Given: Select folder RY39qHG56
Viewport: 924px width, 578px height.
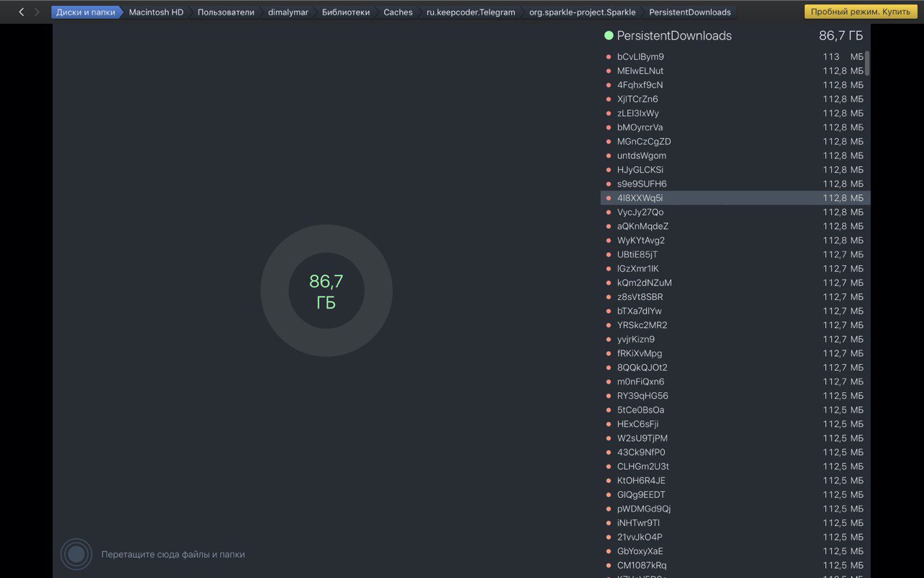Looking at the screenshot, I should click(x=736, y=396).
